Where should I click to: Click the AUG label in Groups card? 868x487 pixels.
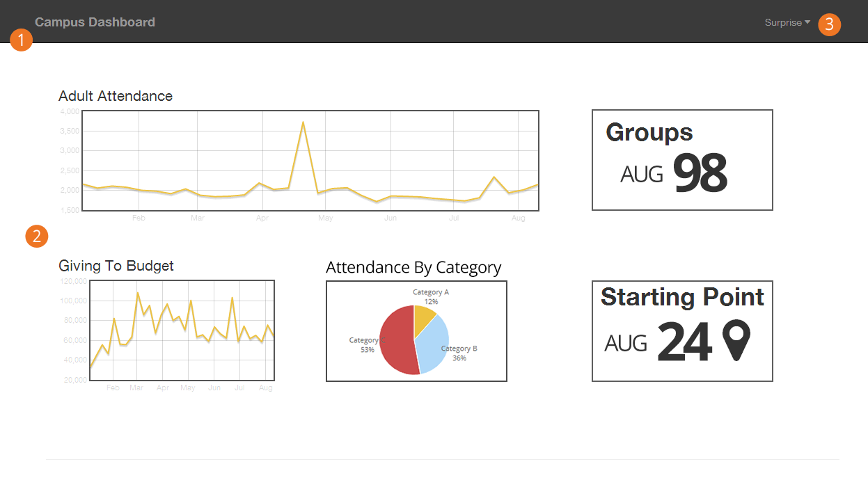pyautogui.click(x=642, y=174)
